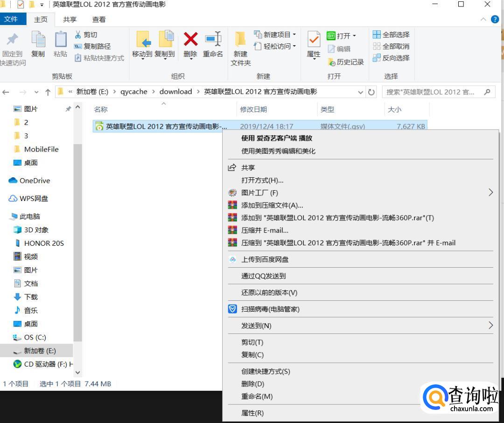Click the refresh button by address bar
The height and width of the screenshot is (423, 504).
click(371, 92)
